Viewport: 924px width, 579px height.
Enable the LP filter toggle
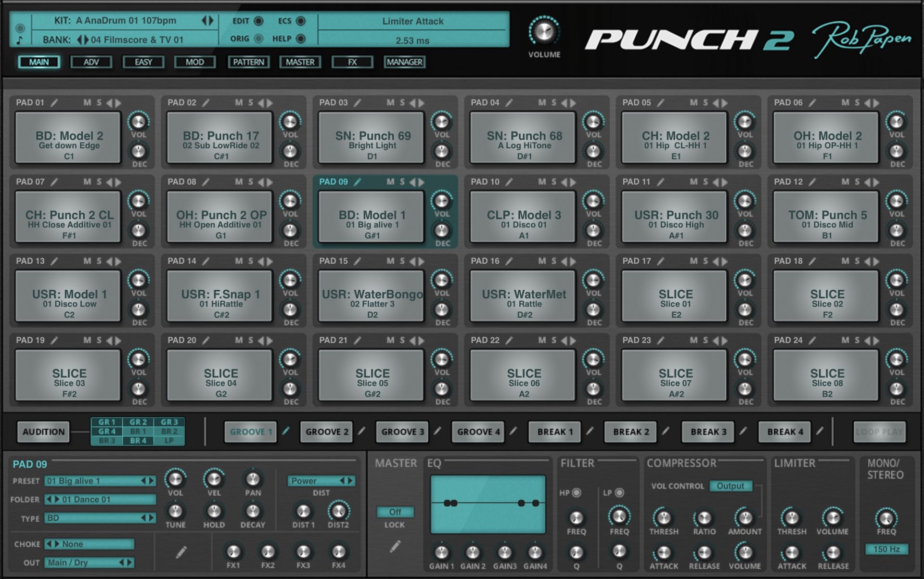(620, 493)
